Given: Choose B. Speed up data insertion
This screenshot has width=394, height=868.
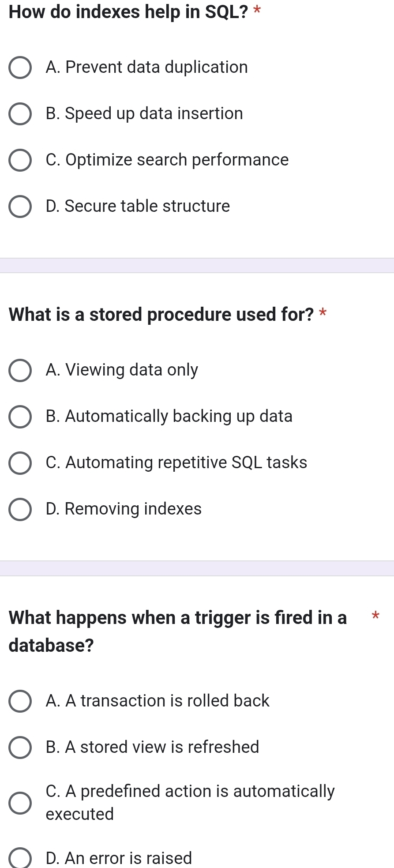Looking at the screenshot, I should (x=20, y=114).
